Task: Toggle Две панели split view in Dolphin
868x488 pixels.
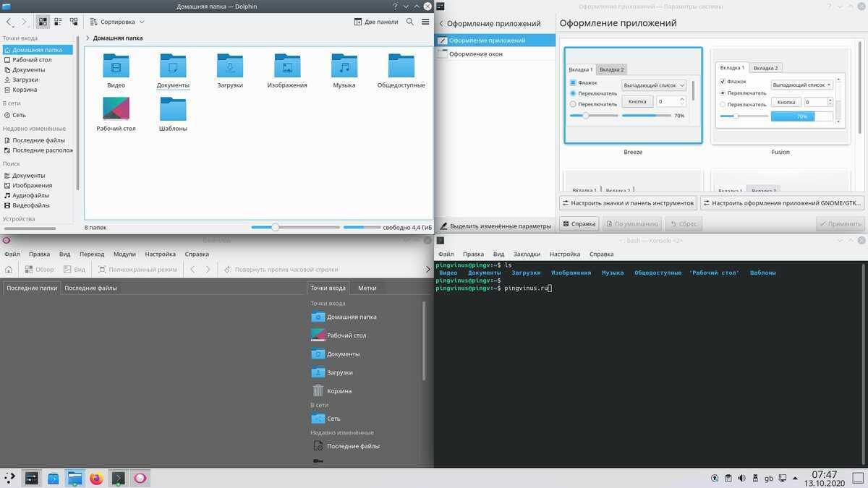Action: point(376,22)
